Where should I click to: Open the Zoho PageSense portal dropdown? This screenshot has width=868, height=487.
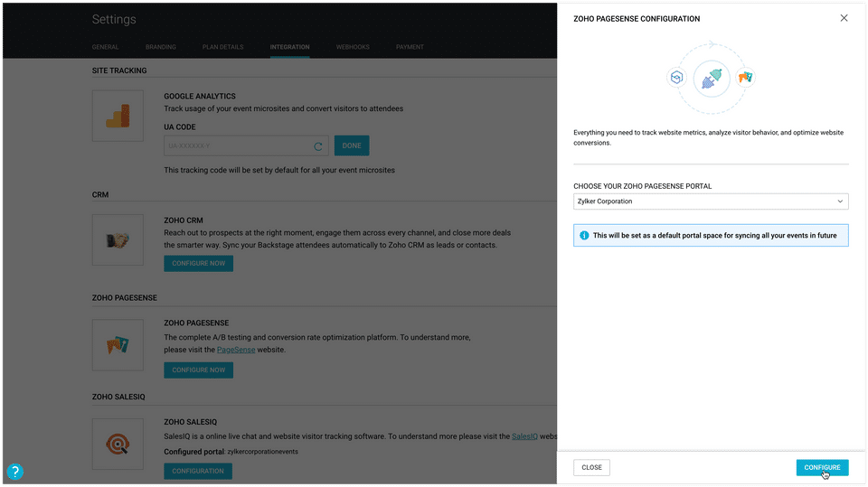(x=711, y=201)
